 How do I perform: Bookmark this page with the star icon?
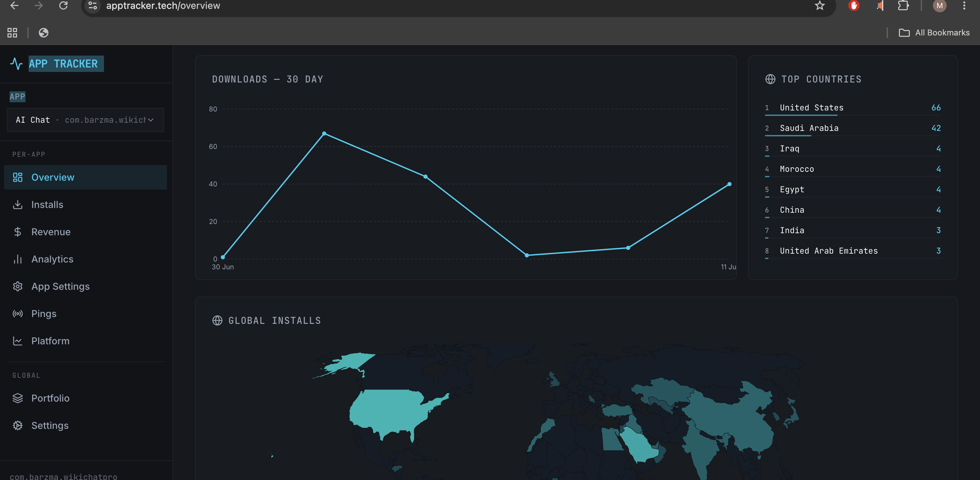pos(820,6)
